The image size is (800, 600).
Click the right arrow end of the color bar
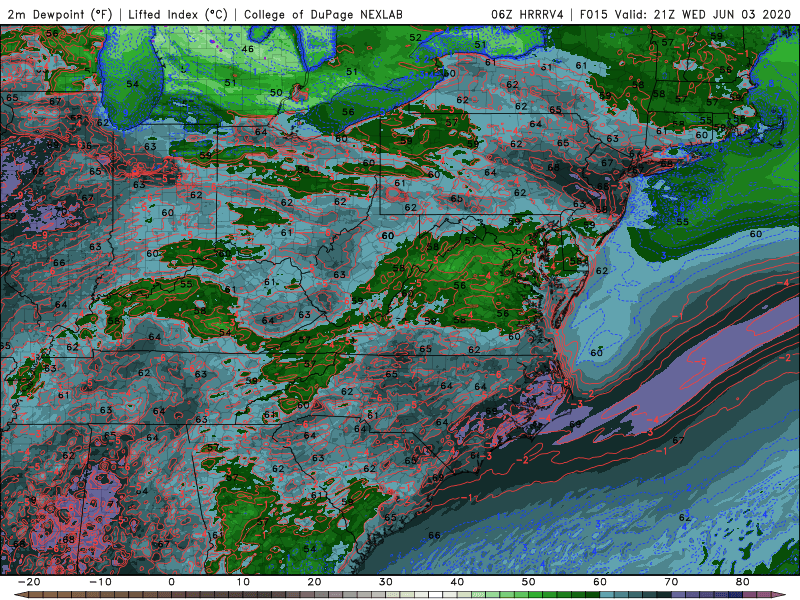[x=780, y=595]
